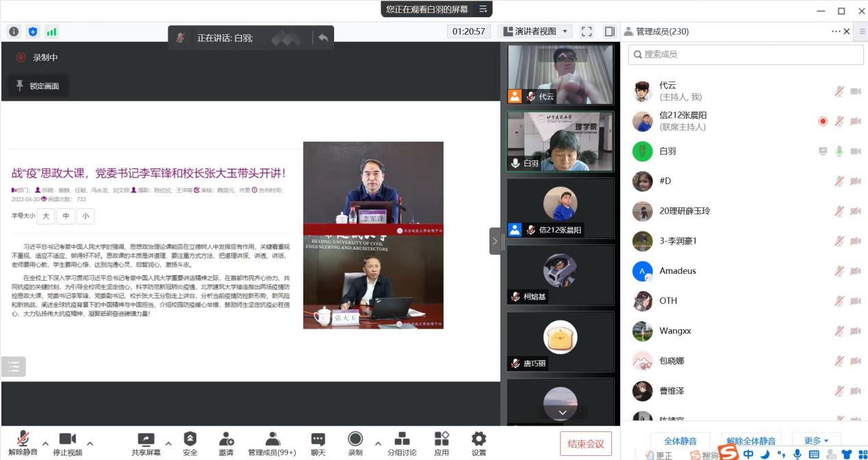Click the 搜索成员 search field

[746, 54]
